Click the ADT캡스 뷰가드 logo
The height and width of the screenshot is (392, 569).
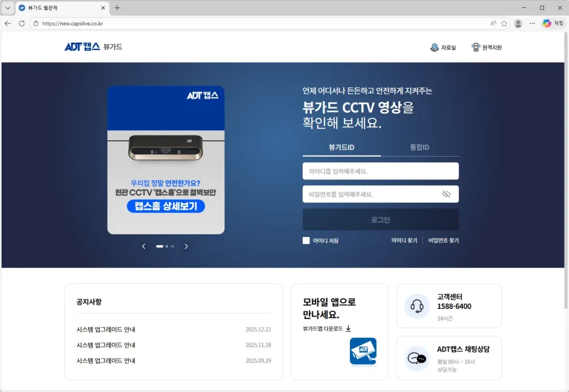pyautogui.click(x=93, y=47)
